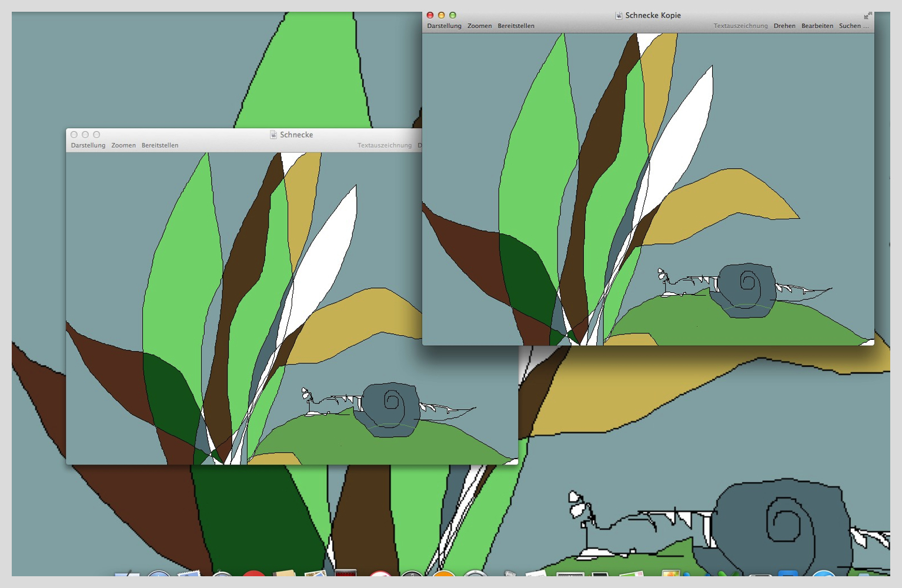Click the Schnecke window title text
Viewport: 902px width, 588px height.
click(x=296, y=135)
